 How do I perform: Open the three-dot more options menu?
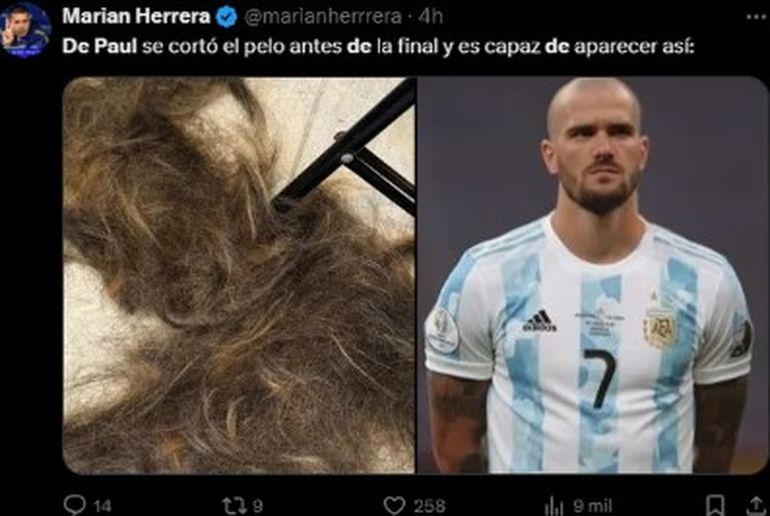click(x=755, y=17)
